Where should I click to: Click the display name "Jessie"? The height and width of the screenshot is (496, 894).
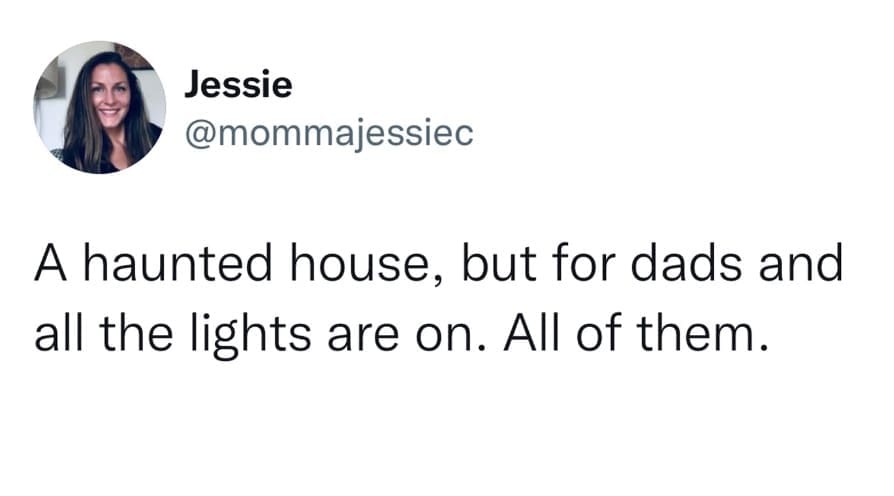(238, 85)
